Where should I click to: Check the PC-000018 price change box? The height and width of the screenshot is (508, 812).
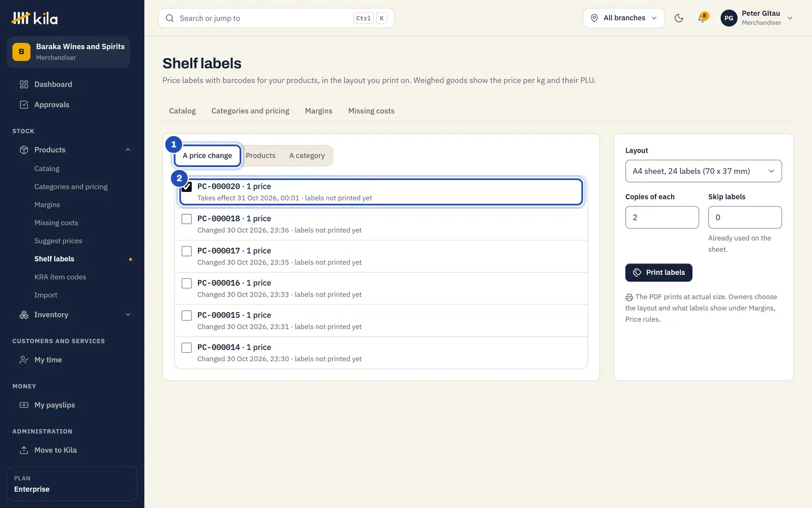(187, 219)
